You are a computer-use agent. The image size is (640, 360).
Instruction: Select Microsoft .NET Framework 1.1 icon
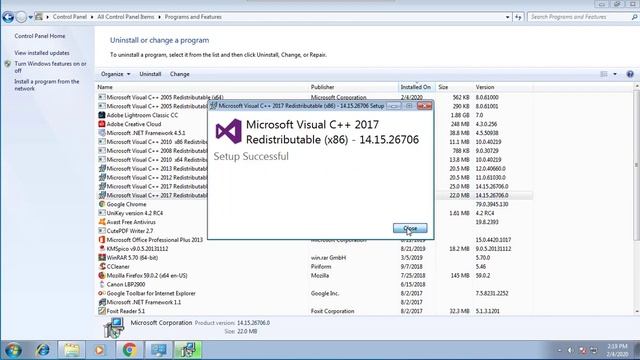point(102,302)
